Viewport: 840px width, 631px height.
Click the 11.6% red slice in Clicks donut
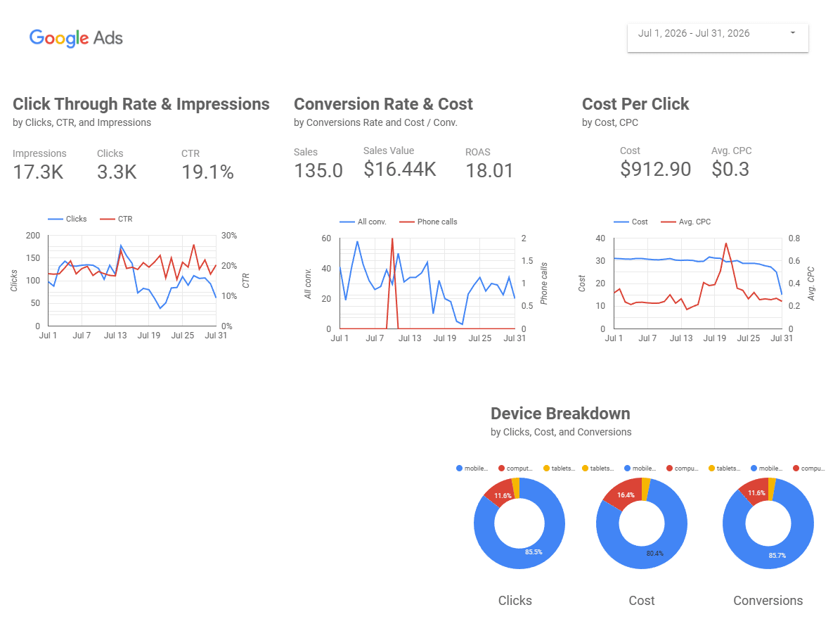click(x=502, y=496)
